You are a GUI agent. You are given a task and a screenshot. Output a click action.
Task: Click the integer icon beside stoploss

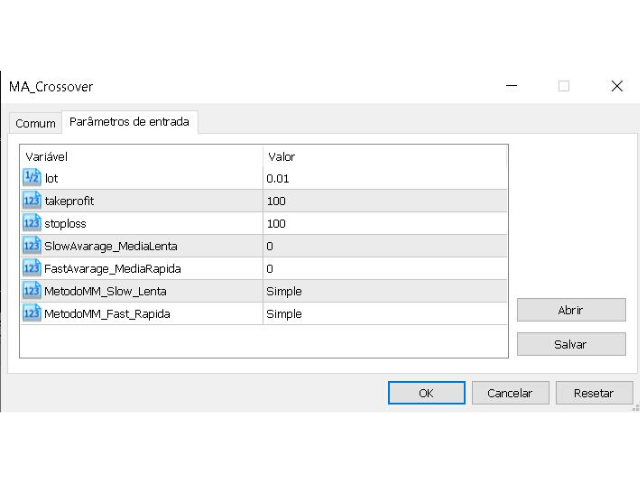[32, 223]
